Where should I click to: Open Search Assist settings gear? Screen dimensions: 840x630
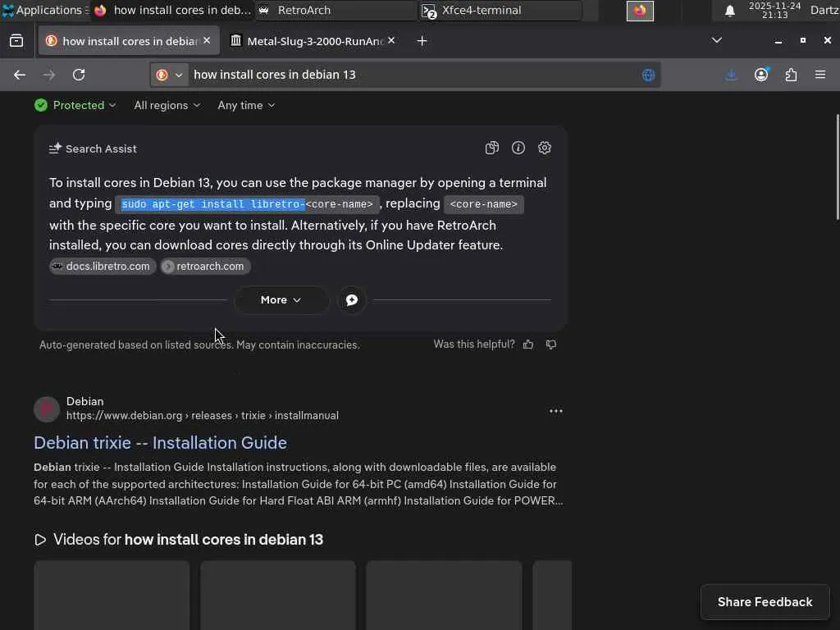pyautogui.click(x=545, y=148)
